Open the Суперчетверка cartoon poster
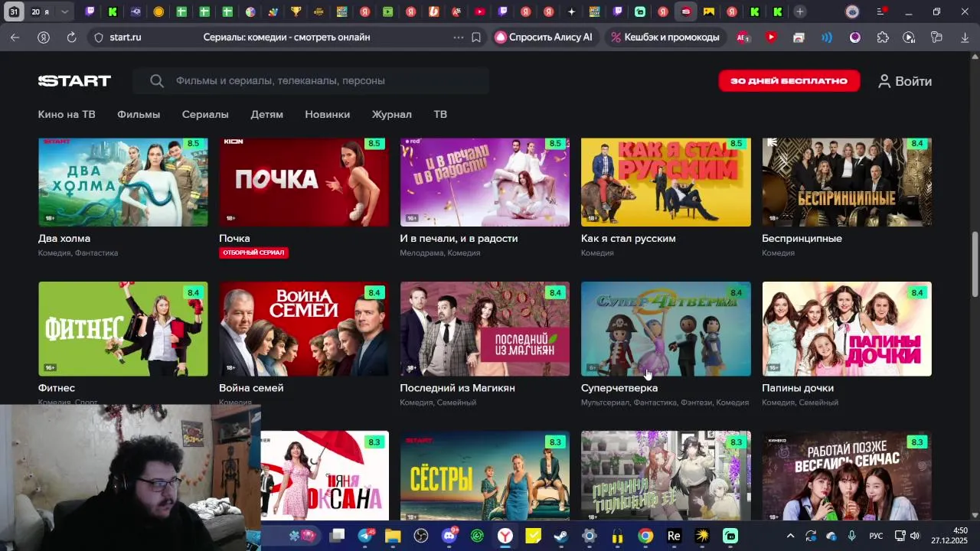Viewport: 980px width, 551px height. pyautogui.click(x=666, y=329)
